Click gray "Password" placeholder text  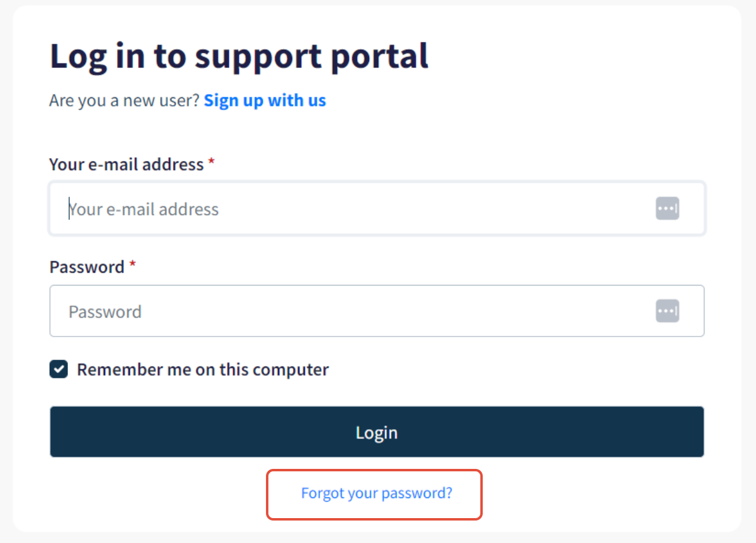[105, 312]
